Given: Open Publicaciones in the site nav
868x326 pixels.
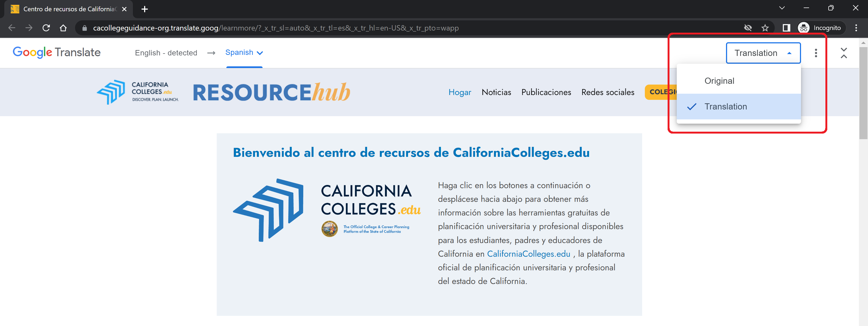Looking at the screenshot, I should [546, 92].
